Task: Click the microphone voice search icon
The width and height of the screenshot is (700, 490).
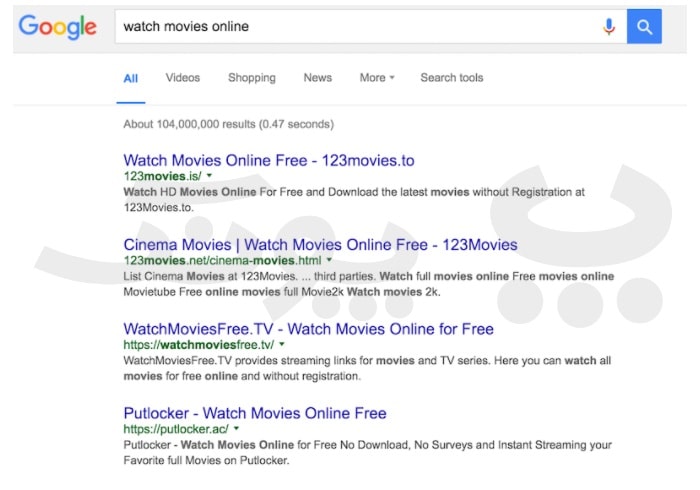Action: coord(608,27)
